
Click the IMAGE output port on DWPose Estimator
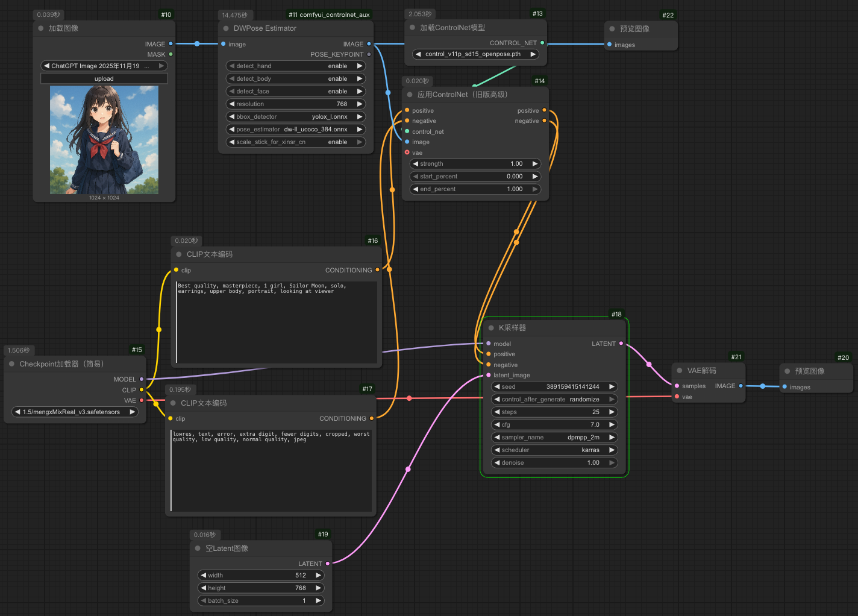(x=368, y=43)
